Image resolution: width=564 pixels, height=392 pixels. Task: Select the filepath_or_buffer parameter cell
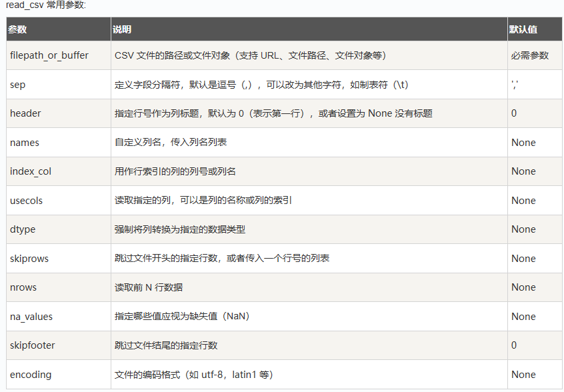coord(49,55)
